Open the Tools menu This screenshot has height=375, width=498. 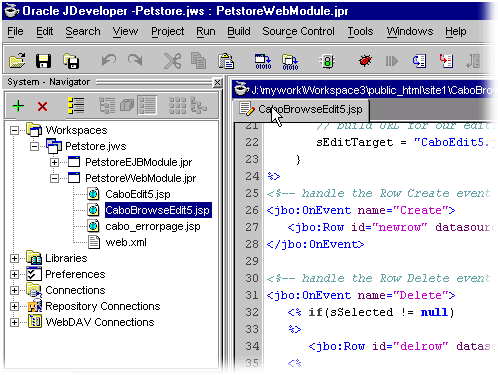click(x=360, y=31)
